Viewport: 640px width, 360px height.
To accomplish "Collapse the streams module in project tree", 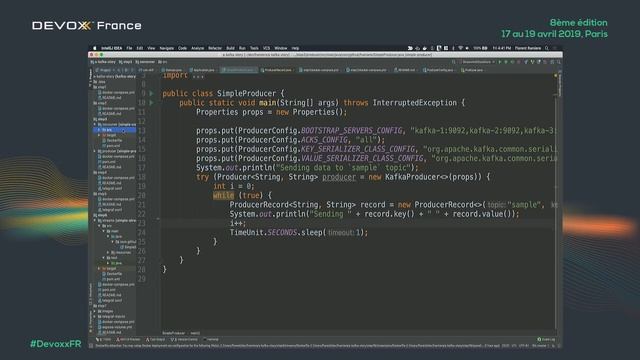I will (95, 220).
